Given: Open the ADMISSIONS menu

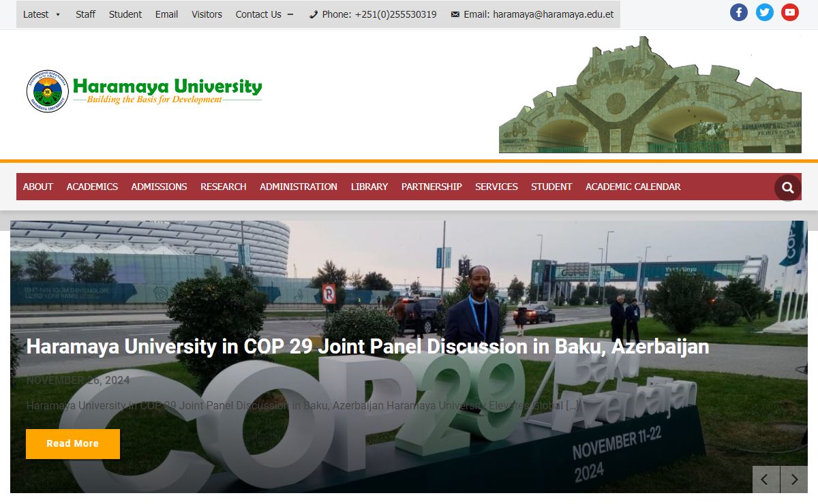Looking at the screenshot, I should pyautogui.click(x=159, y=187).
